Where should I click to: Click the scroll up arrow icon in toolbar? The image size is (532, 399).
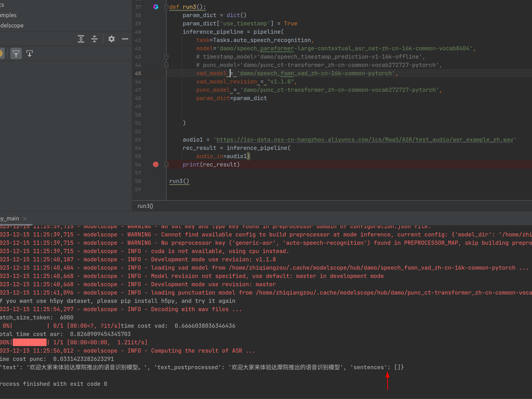pos(16,54)
